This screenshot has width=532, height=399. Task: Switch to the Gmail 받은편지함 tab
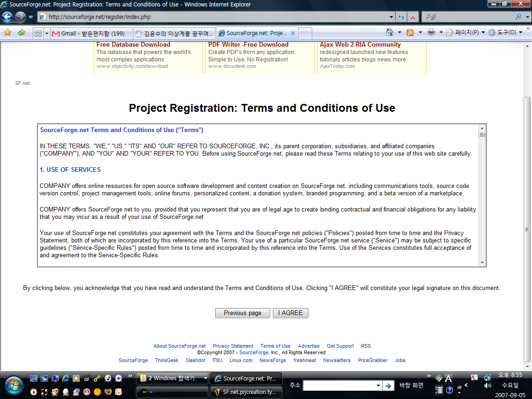(91, 33)
